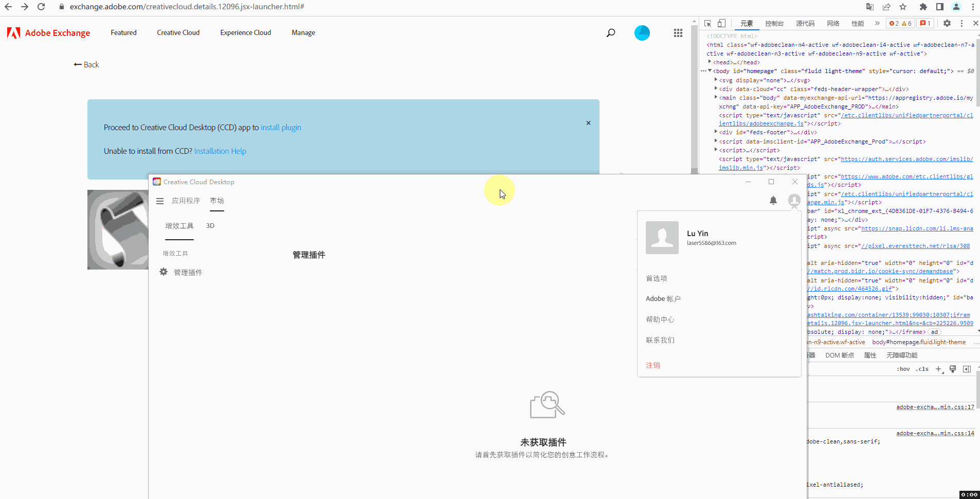Click the issues counter badge showing 1
The image size is (980, 499).
coord(926,23)
